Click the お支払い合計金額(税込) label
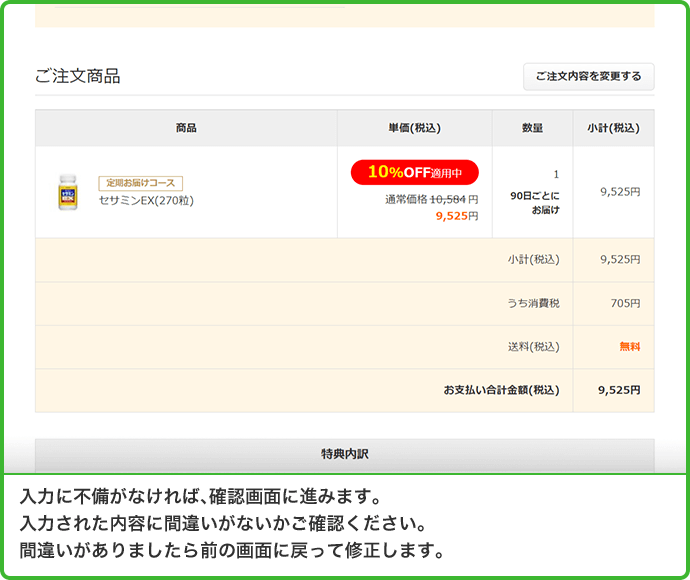Screen dimensions: 690x580 (501, 390)
